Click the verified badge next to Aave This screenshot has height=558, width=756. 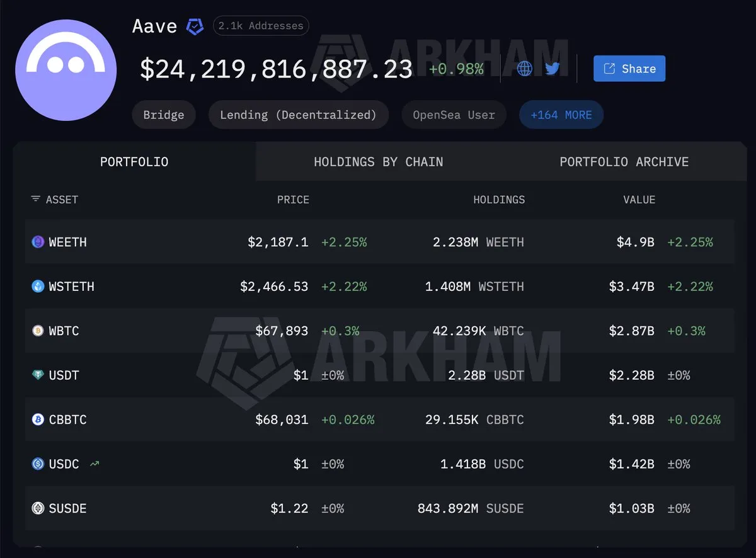(x=195, y=26)
